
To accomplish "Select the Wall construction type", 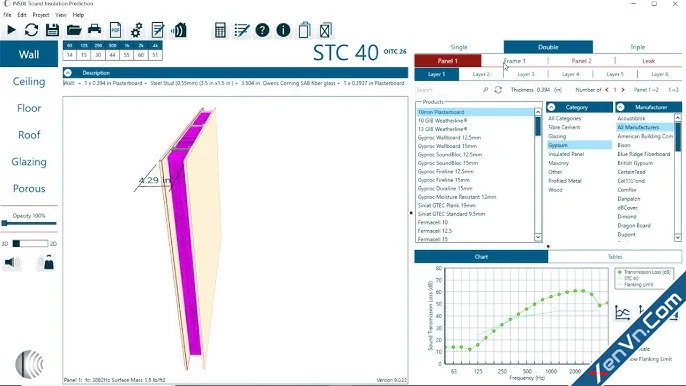I will click(x=29, y=54).
